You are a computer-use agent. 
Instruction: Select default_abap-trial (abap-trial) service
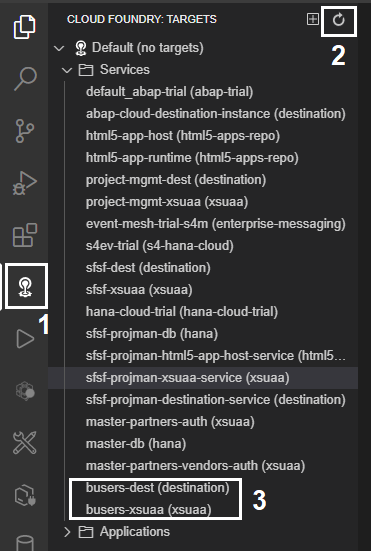point(169,92)
